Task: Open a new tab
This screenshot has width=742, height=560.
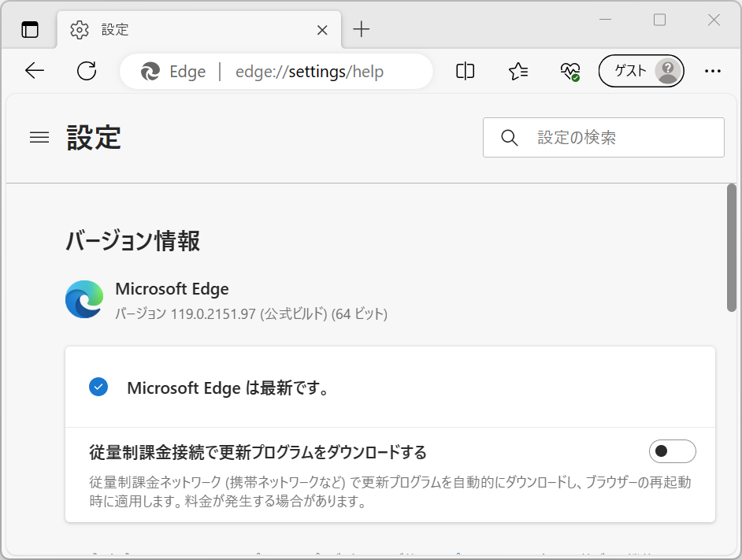Action: [x=361, y=29]
